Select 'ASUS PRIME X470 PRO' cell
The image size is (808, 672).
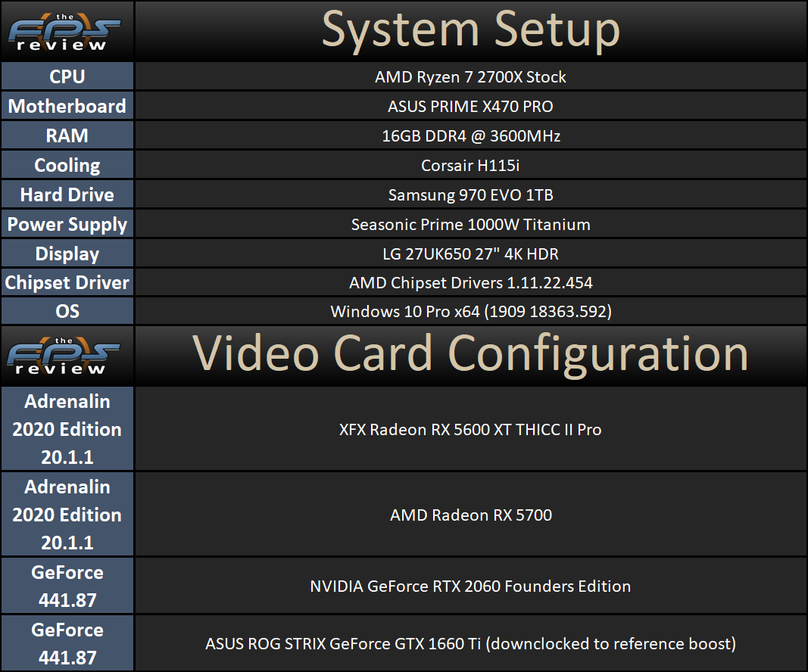pos(470,106)
